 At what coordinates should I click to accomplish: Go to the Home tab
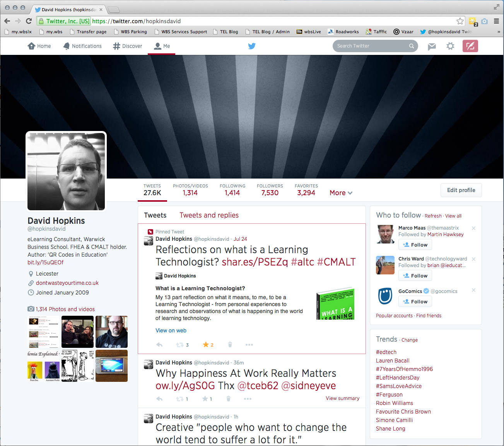39,46
